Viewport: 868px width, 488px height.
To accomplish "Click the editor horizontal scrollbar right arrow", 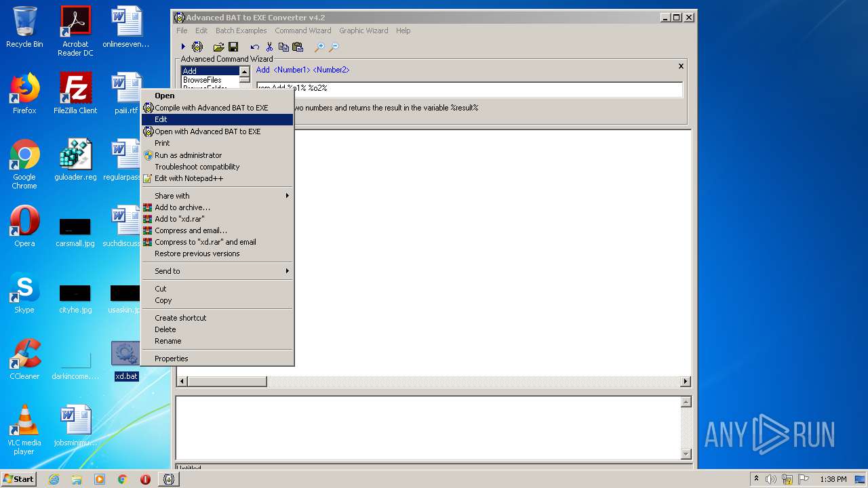I will pos(685,382).
